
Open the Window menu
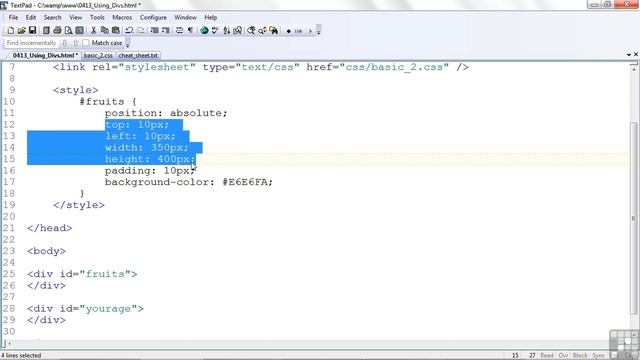pyautogui.click(x=185, y=18)
